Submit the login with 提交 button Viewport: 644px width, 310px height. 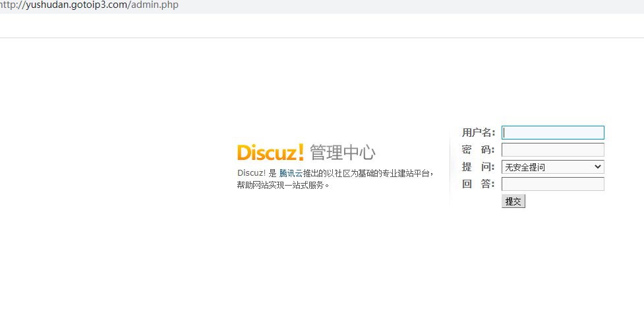(513, 201)
